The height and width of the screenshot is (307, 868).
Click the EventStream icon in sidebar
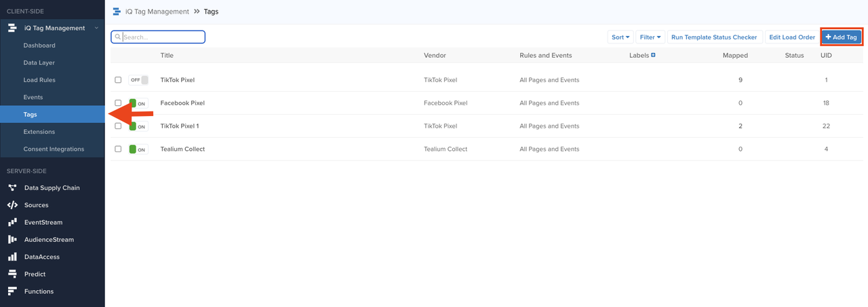tap(12, 222)
